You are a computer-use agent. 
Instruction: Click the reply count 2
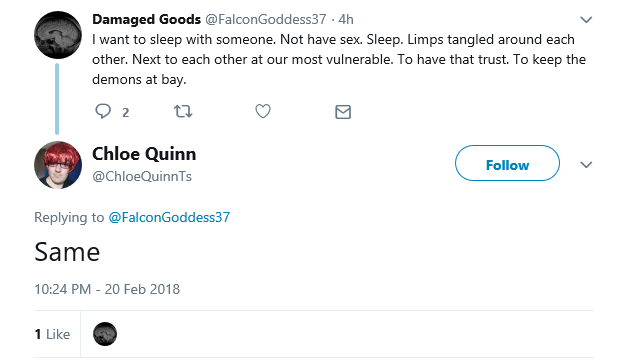pos(126,112)
